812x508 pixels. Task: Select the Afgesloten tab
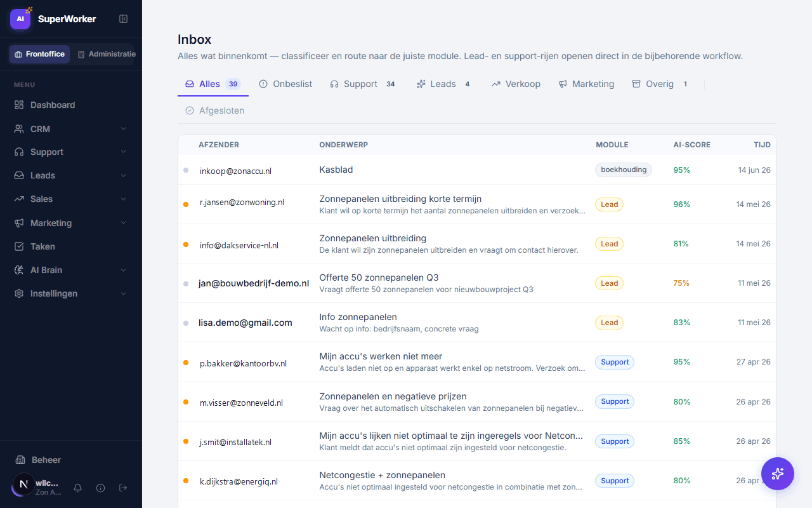[214, 110]
